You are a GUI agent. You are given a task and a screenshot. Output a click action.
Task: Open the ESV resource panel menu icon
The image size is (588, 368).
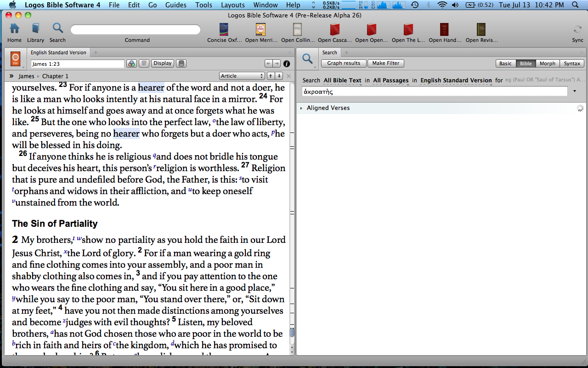click(16, 60)
